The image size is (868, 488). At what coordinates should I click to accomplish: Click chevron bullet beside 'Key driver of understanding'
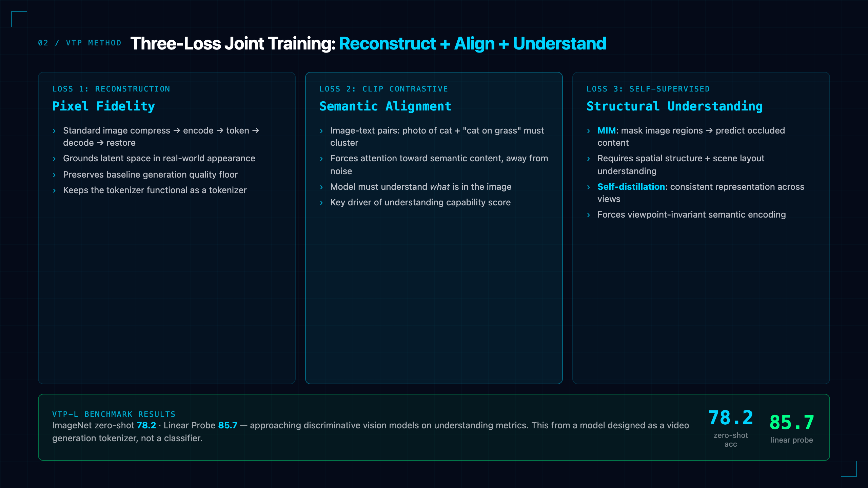[x=321, y=203]
